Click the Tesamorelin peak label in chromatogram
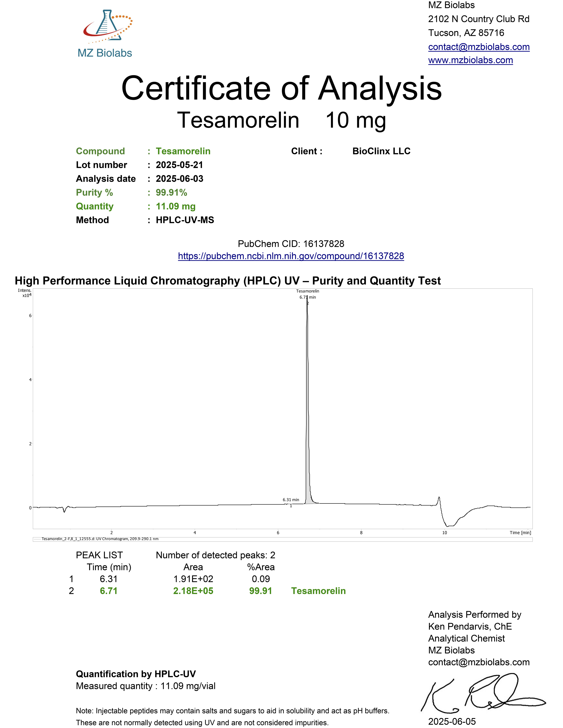563x728 pixels. tap(308, 291)
